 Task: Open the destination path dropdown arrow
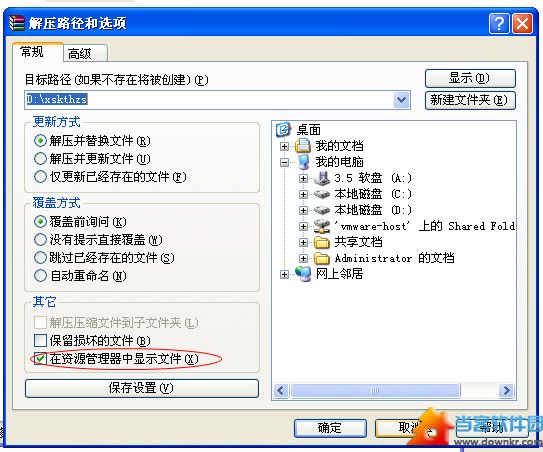pyautogui.click(x=402, y=100)
